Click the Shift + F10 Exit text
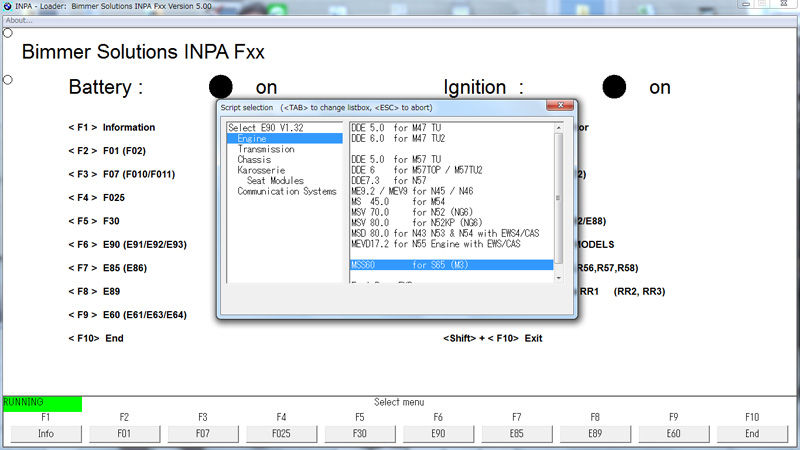The height and width of the screenshot is (450, 800). pos(493,338)
